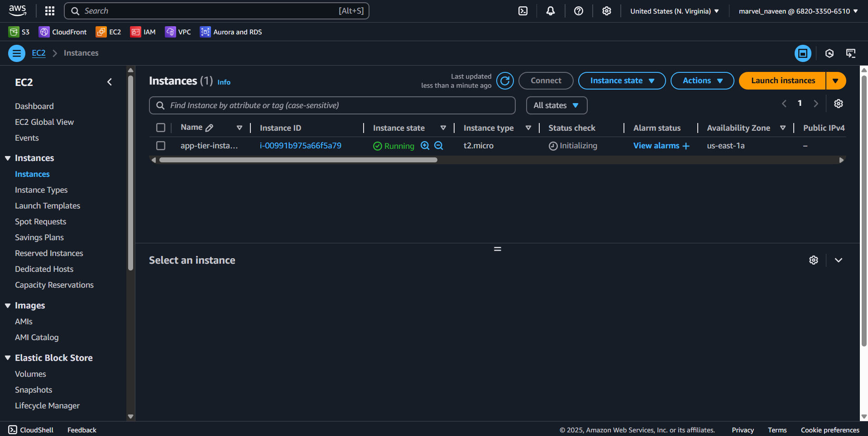868x436 pixels.
Task: Focus the Find Instance filter field
Action: coord(332,105)
